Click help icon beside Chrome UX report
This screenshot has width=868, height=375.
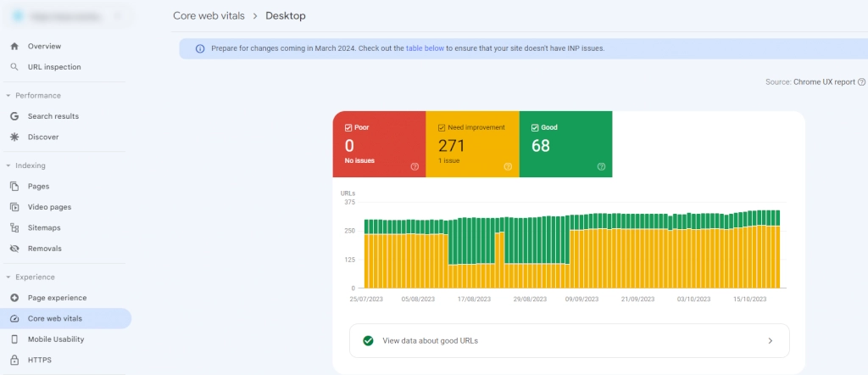pyautogui.click(x=861, y=82)
